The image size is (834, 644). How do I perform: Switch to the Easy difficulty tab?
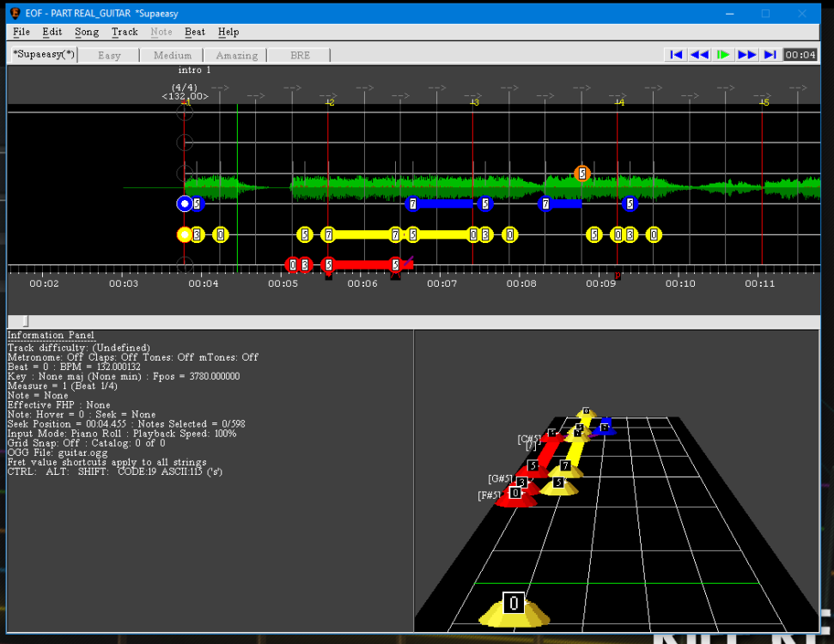coord(109,55)
